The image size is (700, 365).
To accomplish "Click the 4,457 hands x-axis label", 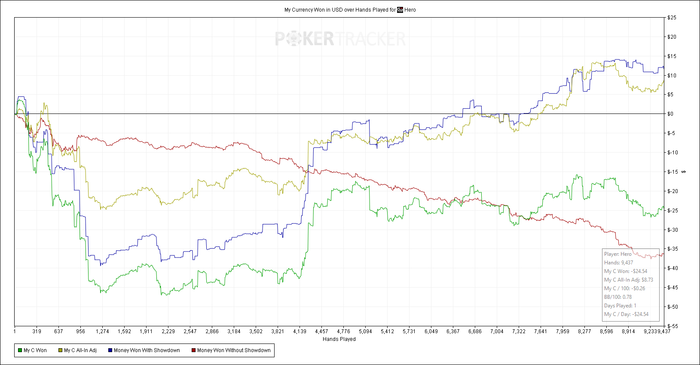I will (321, 332).
